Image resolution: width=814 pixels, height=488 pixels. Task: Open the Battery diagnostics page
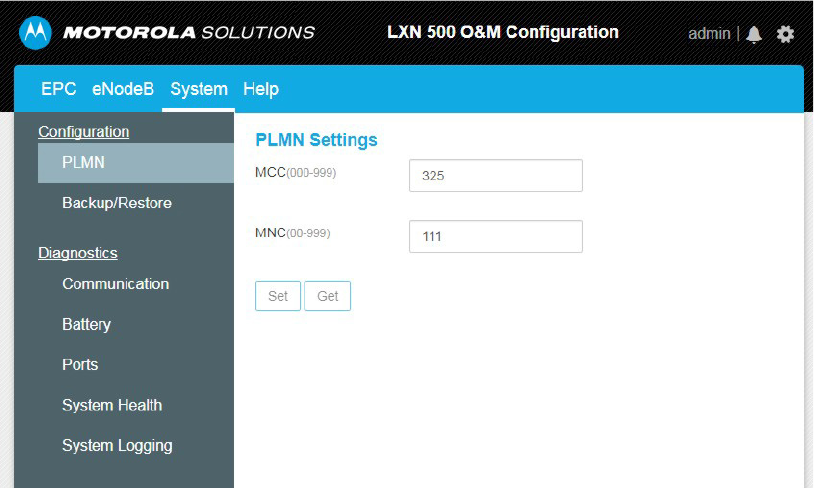click(86, 324)
